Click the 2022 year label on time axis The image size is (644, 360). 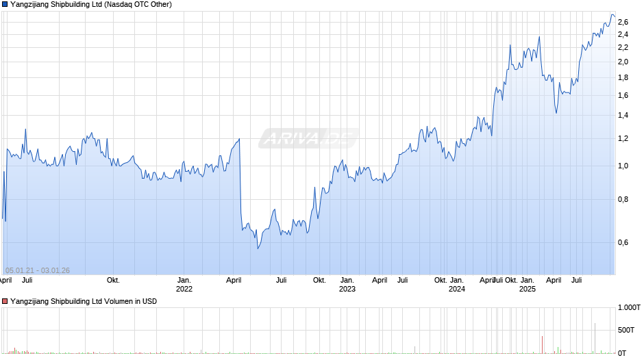[184, 289]
